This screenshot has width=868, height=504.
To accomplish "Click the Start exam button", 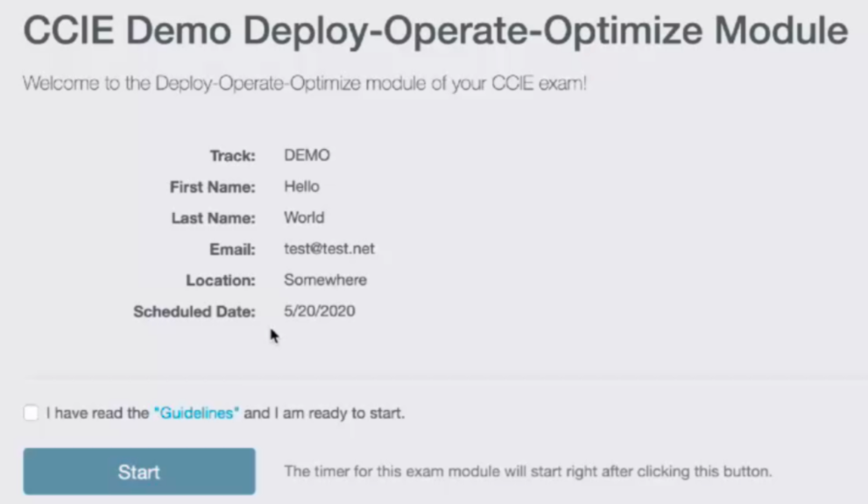I will click(x=139, y=472).
